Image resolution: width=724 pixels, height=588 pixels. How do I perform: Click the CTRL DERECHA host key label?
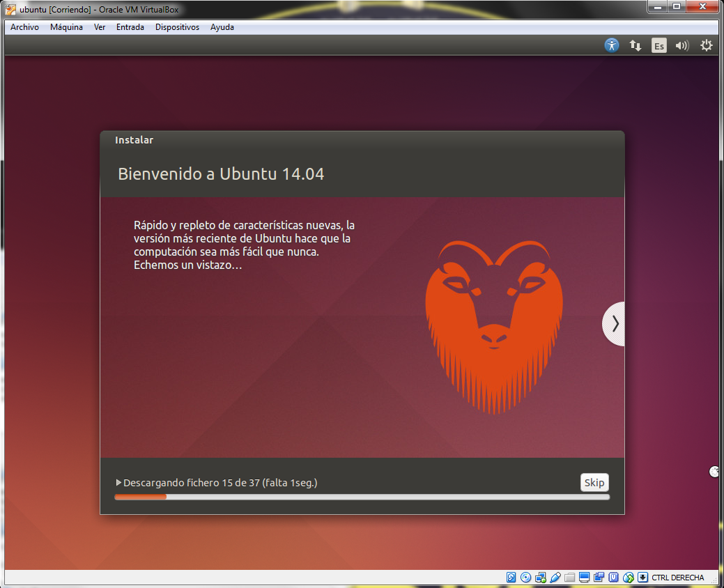tap(678, 578)
